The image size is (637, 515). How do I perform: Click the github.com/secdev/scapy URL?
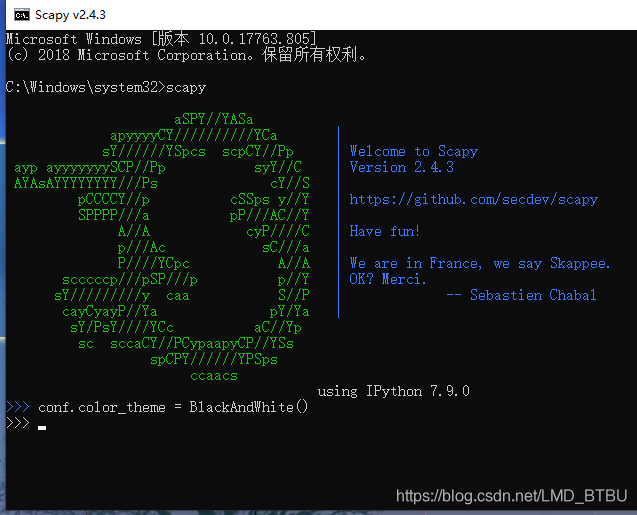473,199
